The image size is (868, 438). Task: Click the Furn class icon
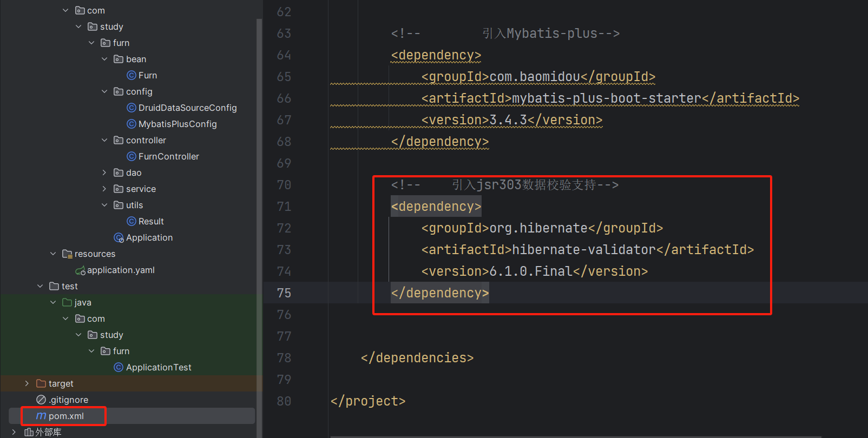click(x=131, y=75)
